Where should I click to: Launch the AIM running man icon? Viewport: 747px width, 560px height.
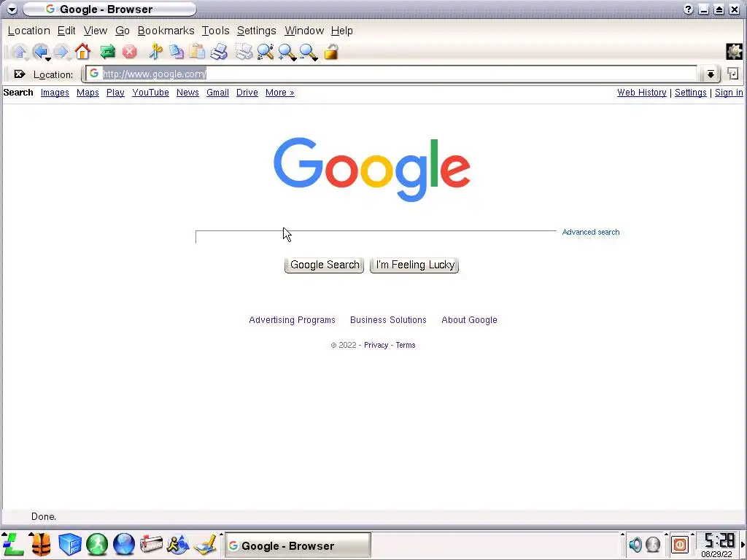pyautogui.click(x=178, y=544)
